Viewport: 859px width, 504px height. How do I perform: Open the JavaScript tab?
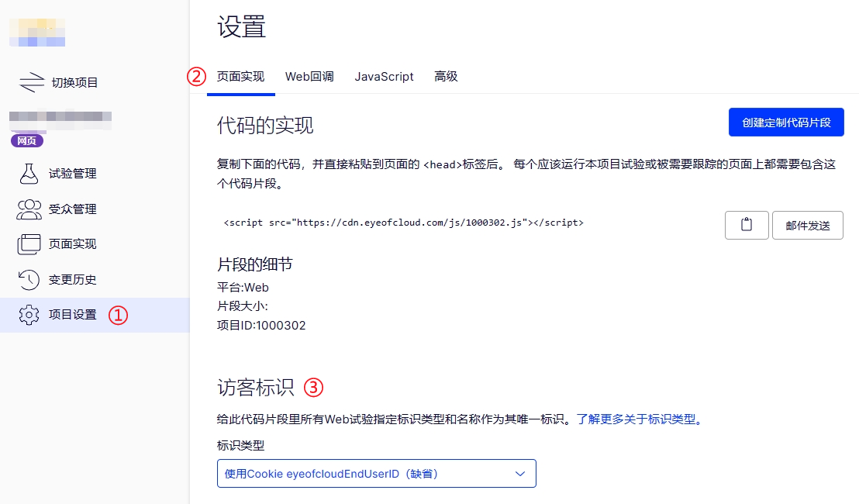pos(384,77)
